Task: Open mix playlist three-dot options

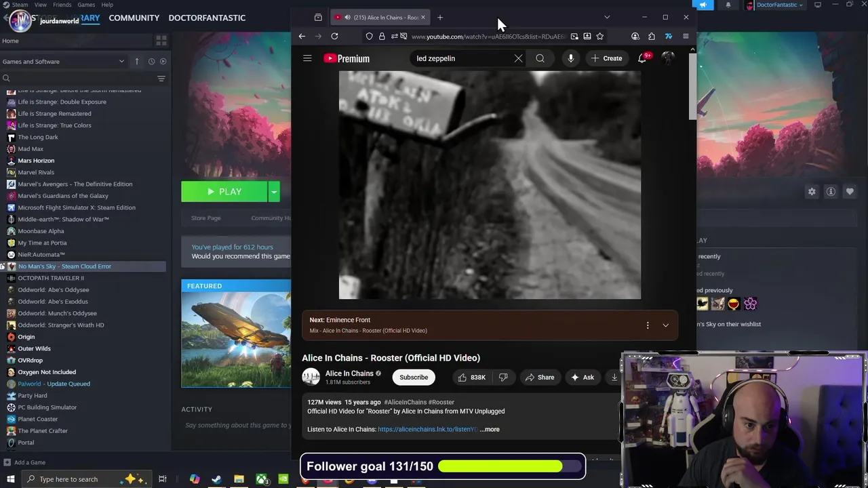Action: tap(648, 325)
